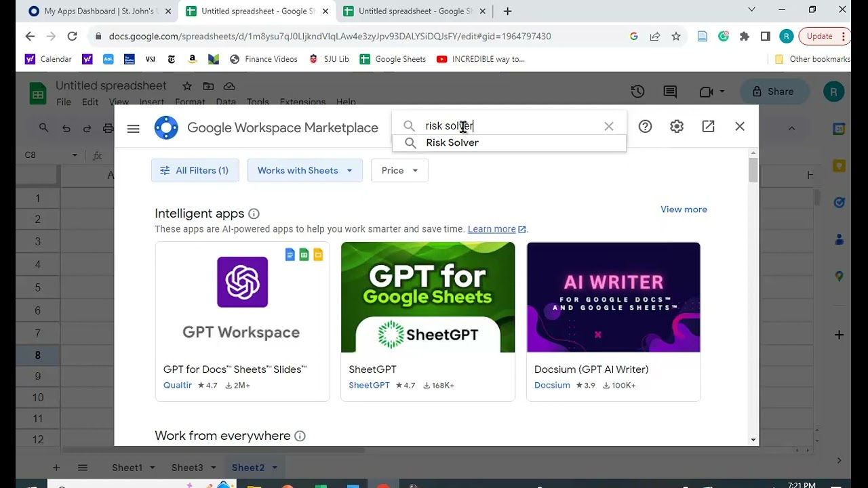Screen dimensions: 868x488
Task: Add a new sheet
Action: (56, 468)
